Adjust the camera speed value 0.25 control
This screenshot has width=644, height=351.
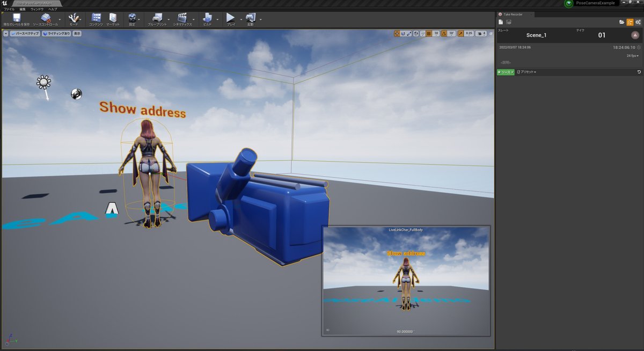(x=469, y=33)
